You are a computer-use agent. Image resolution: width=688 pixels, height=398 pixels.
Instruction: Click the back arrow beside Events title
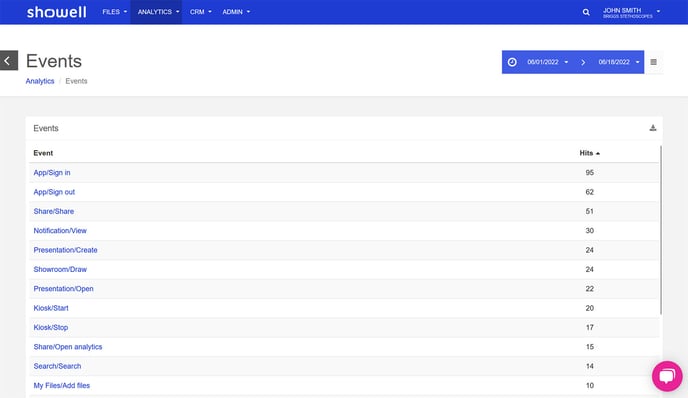pyautogui.click(x=8, y=61)
